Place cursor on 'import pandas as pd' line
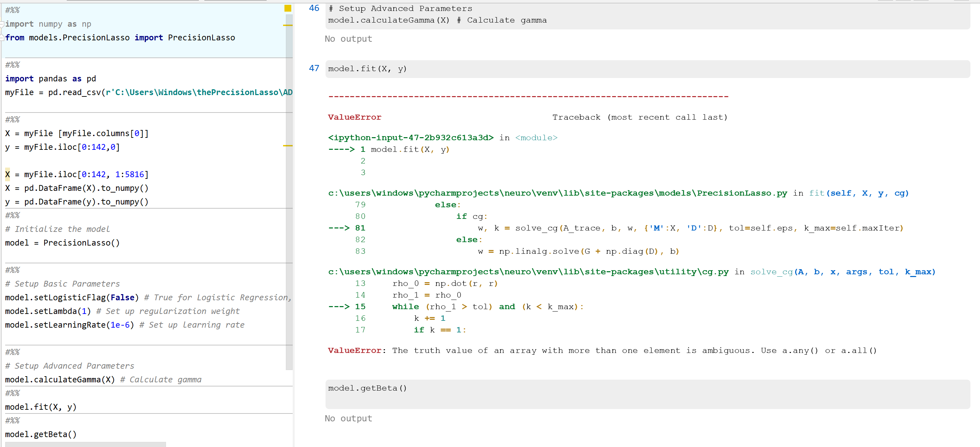The image size is (980, 447). (x=50, y=79)
